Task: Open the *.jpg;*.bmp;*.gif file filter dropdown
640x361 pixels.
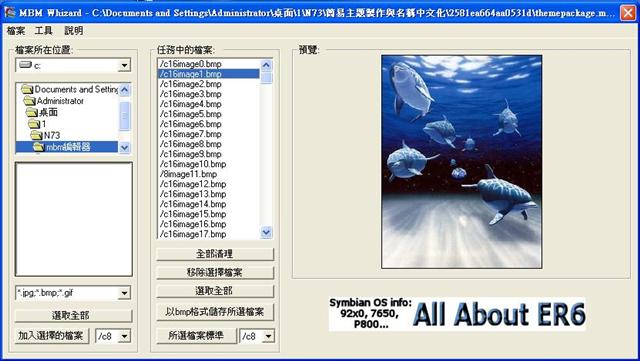Action: click(x=124, y=293)
